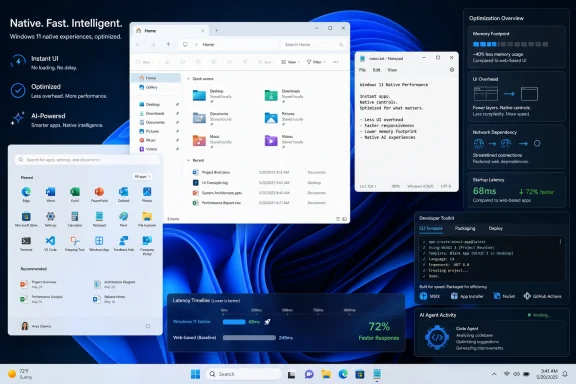Click the Start menu search field
This screenshot has width=576, height=384.
[87, 160]
